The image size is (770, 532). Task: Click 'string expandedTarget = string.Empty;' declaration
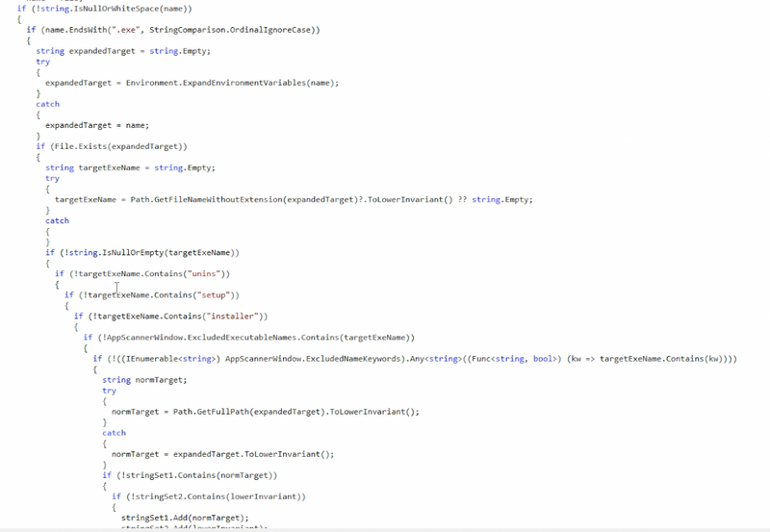tap(123, 51)
